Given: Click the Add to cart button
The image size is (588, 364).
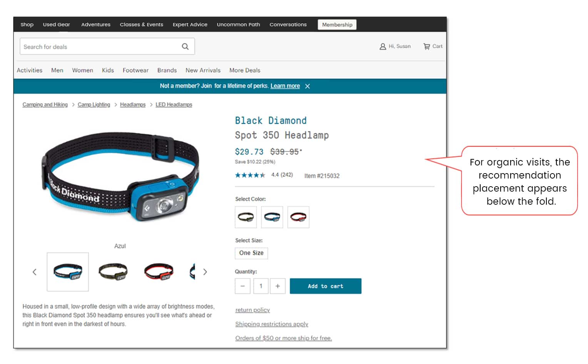Looking at the screenshot, I should (x=326, y=286).
